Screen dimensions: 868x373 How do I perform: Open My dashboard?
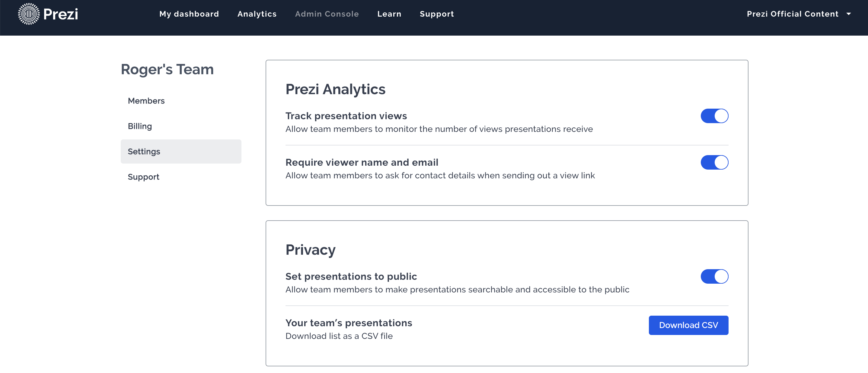[189, 14]
